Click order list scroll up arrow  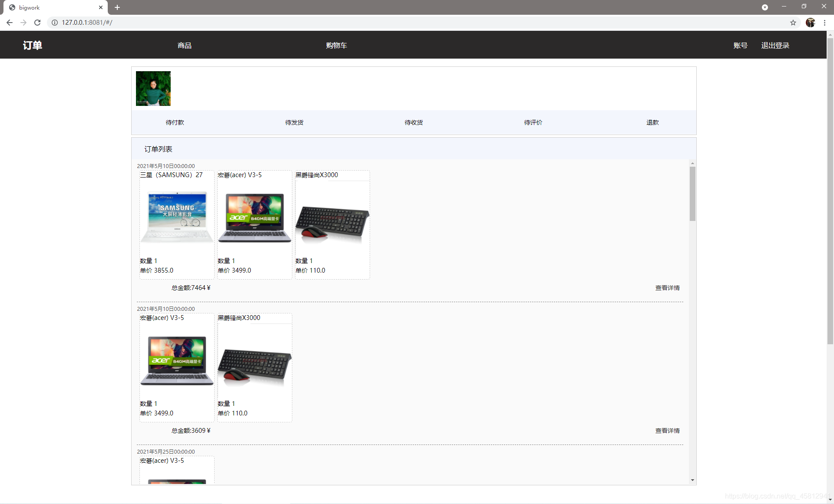[x=692, y=163]
